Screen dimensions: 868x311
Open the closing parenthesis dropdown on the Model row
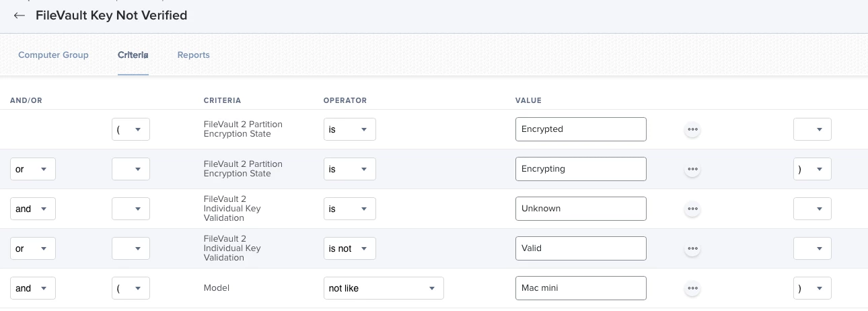point(812,288)
